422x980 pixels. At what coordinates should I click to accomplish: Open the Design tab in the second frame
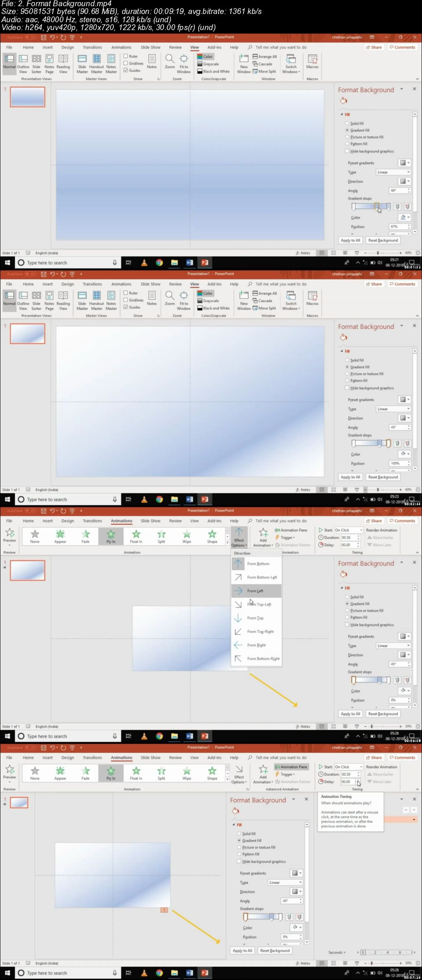[x=68, y=284]
